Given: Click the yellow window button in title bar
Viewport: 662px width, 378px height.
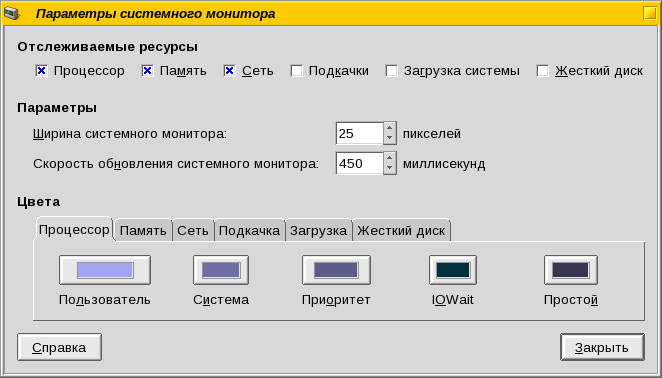Looking at the screenshot, I should (650, 13).
